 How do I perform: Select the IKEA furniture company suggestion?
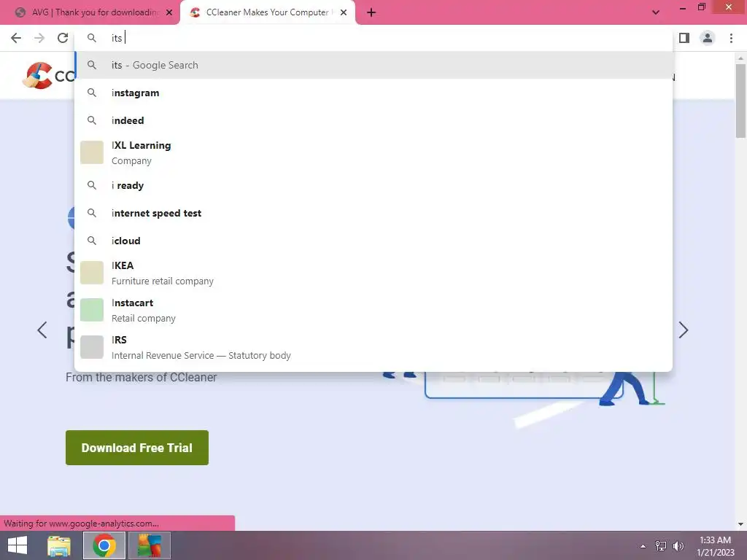coord(373,273)
